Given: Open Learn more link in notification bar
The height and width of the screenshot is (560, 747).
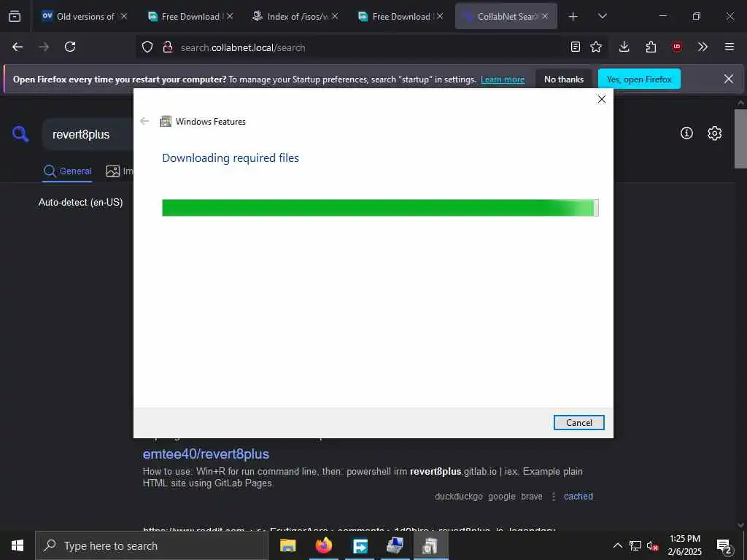Looking at the screenshot, I should 502,79.
